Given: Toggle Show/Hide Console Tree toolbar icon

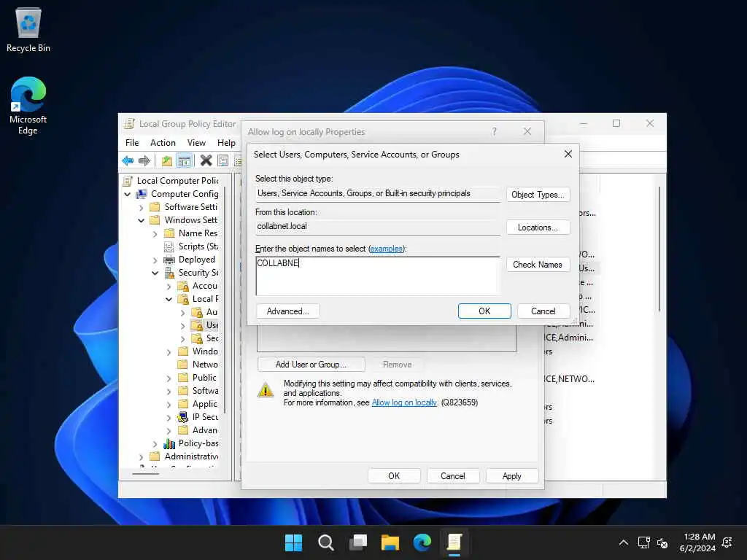Looking at the screenshot, I should pos(184,160).
